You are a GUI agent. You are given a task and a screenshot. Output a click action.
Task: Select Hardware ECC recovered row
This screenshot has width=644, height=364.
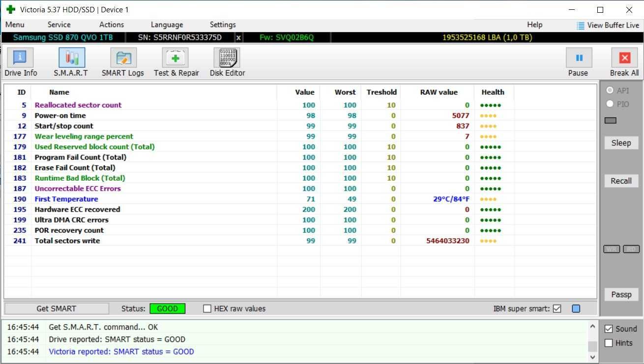click(300, 210)
